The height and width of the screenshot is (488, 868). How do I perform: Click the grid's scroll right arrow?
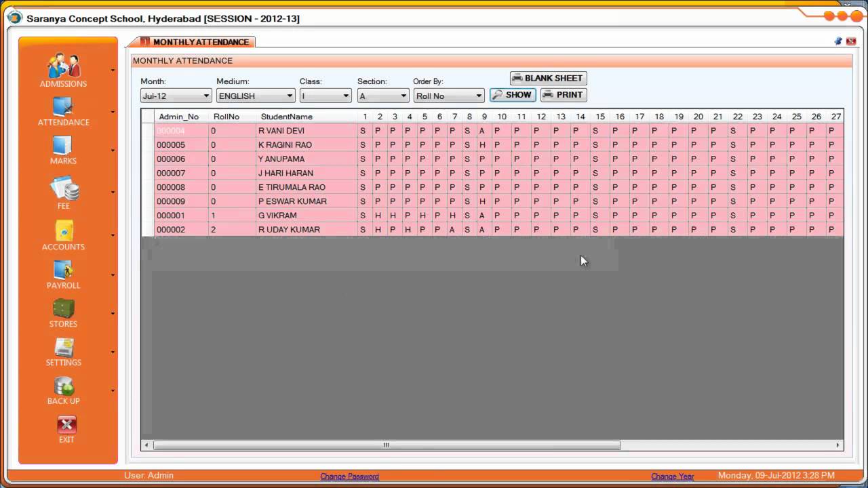838,445
